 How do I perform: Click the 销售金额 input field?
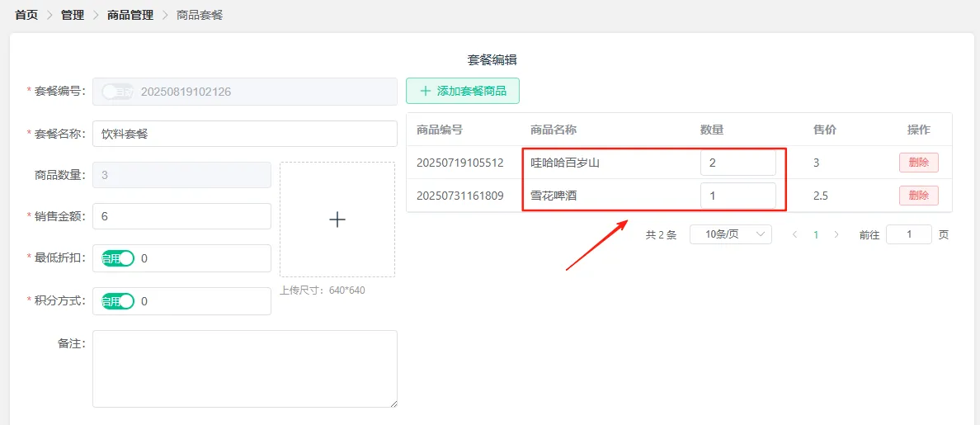pos(181,216)
